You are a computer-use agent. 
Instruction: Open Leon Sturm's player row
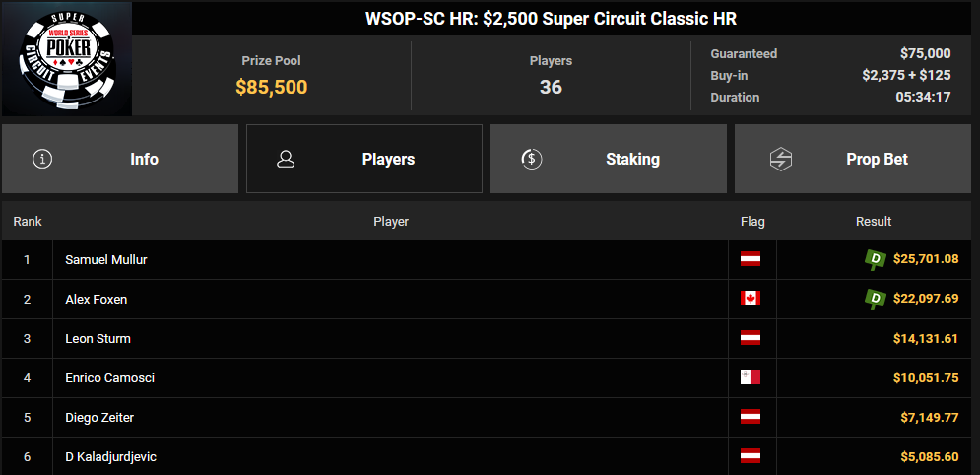pyautogui.click(x=98, y=339)
